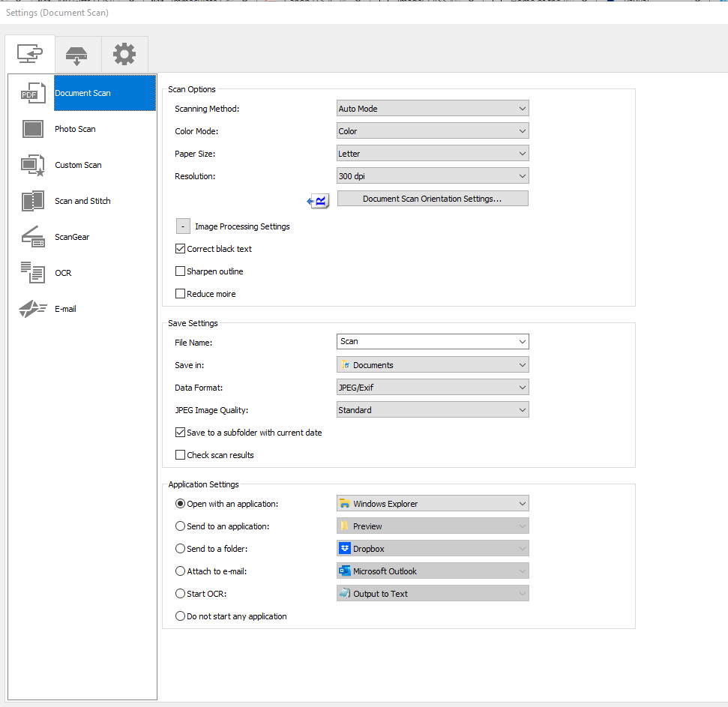The height and width of the screenshot is (707, 728).
Task: Open the scan-from-operation-panel tab icon
Action: click(77, 54)
